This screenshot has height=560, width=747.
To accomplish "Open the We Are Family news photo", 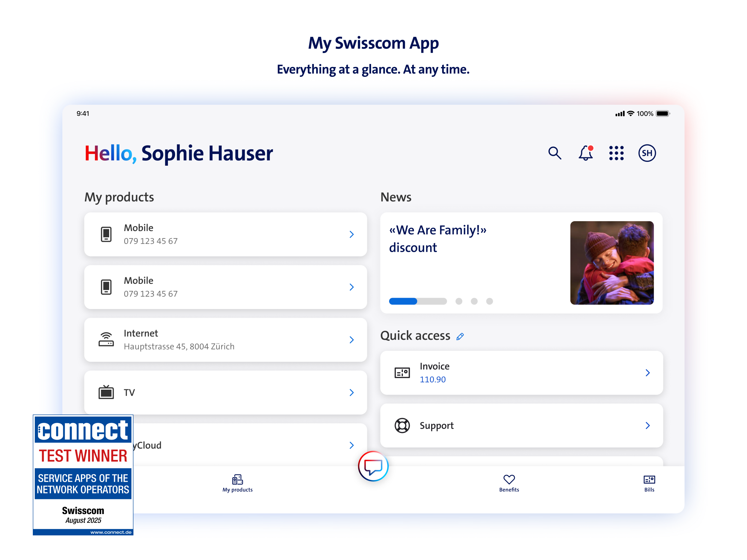I will click(x=612, y=263).
